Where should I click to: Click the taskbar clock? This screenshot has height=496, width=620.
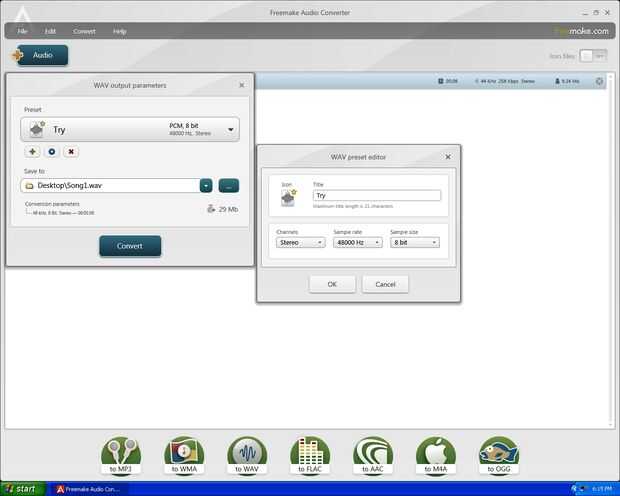point(602,490)
